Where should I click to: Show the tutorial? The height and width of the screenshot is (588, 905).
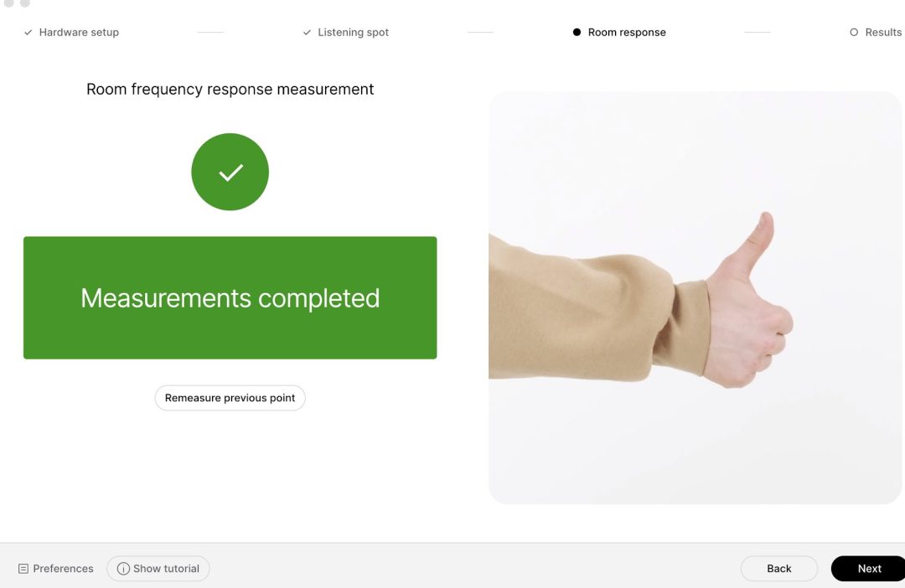pyautogui.click(x=158, y=569)
